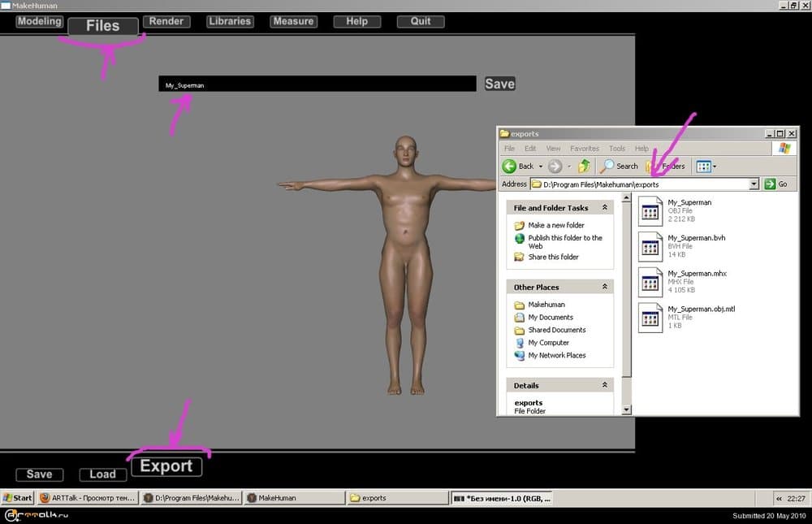Viewport: 812px width, 524px height.
Task: Expand the Address bar dropdown arrow
Action: pos(754,184)
